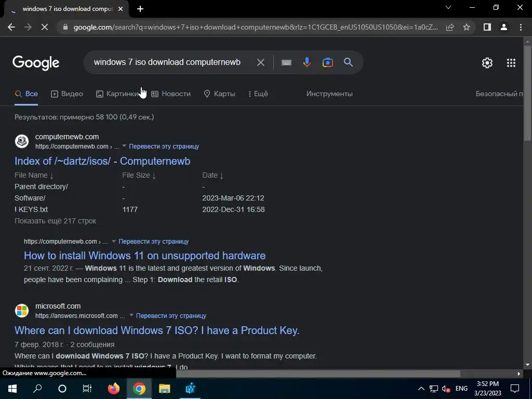Show 217 more rows link
This screenshot has height=399, width=532.
(x=55, y=221)
